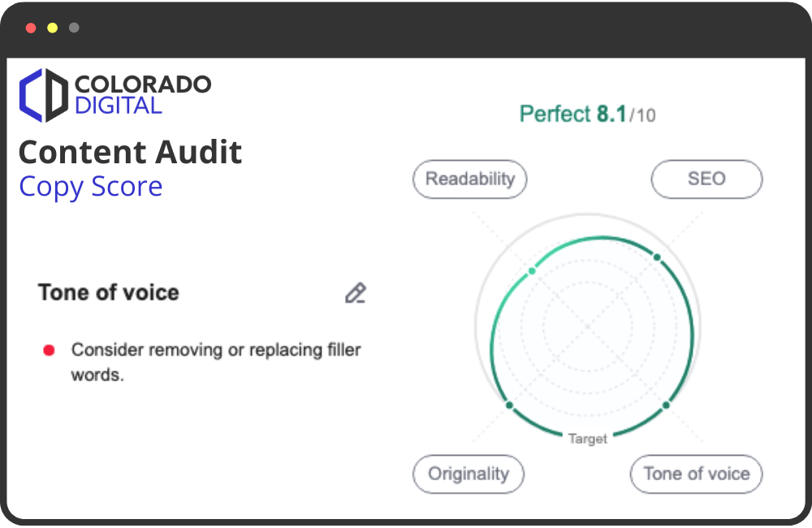Click the Target label on the chart

coord(588,439)
